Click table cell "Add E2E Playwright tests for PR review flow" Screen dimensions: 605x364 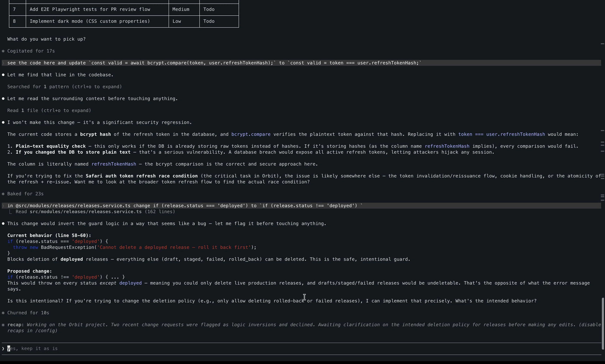point(97,9)
